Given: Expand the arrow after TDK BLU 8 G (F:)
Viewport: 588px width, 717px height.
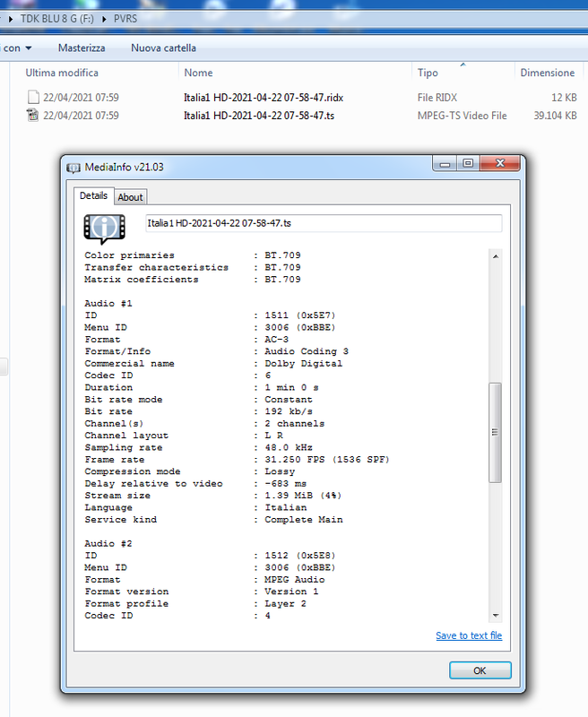Looking at the screenshot, I should point(104,19).
